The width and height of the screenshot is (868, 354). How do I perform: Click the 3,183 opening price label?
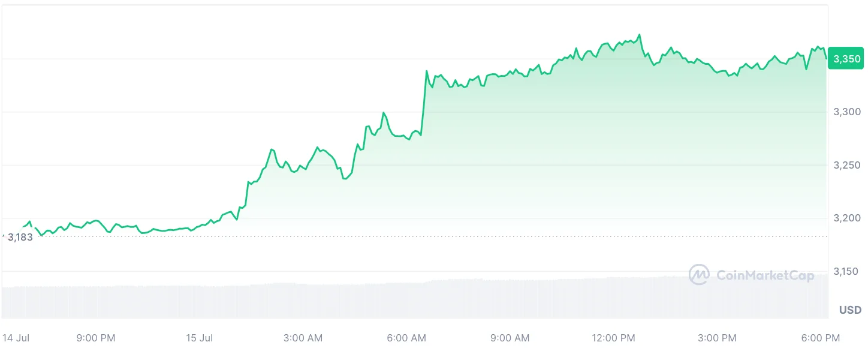click(x=20, y=237)
